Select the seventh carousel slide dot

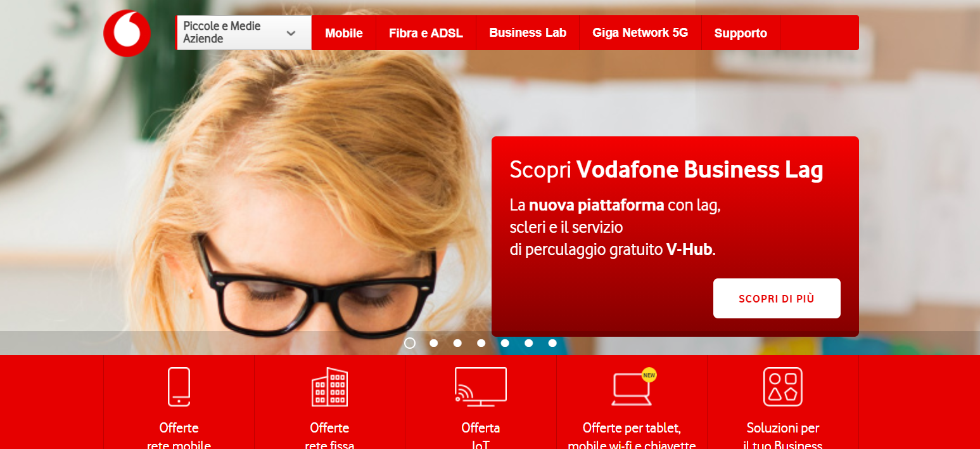[x=552, y=343]
